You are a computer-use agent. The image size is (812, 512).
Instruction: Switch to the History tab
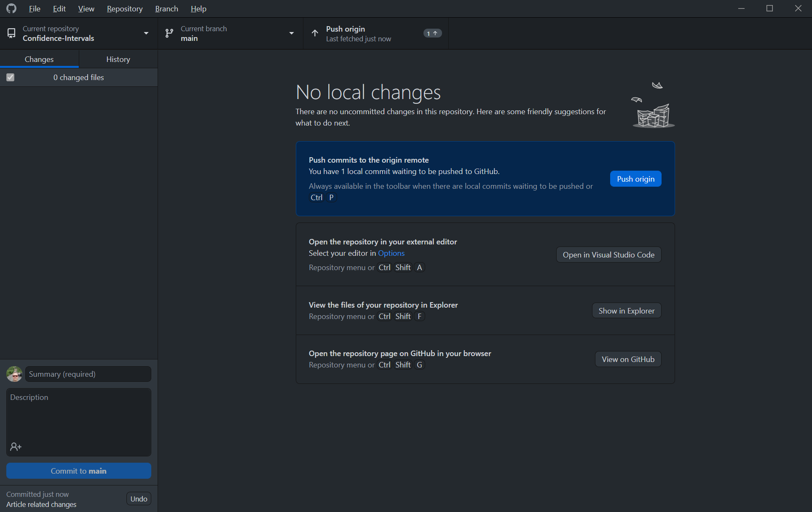pos(118,59)
